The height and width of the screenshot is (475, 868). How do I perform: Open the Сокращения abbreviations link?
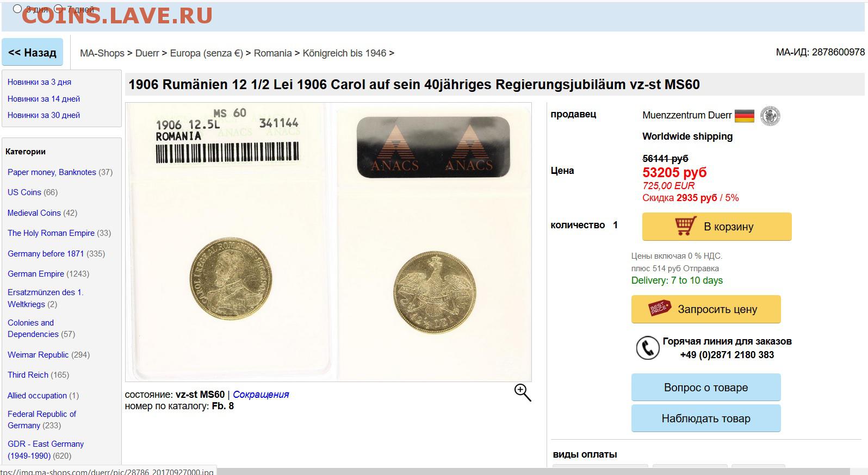click(x=261, y=395)
